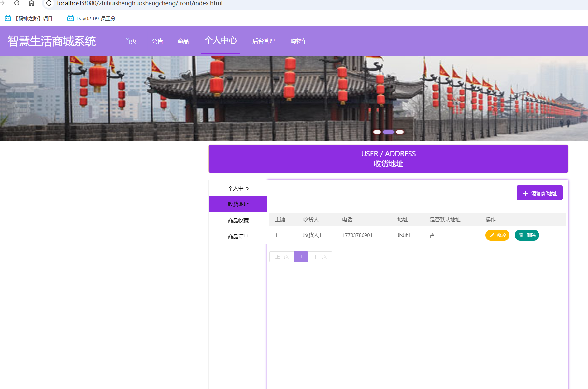
Task: Open the 后台管理 navigation item
Action: 264,41
